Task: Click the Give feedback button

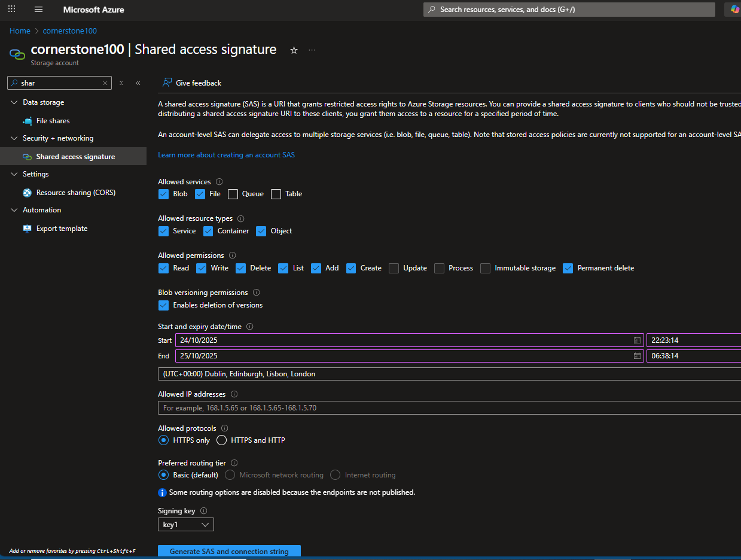Action: [x=192, y=83]
